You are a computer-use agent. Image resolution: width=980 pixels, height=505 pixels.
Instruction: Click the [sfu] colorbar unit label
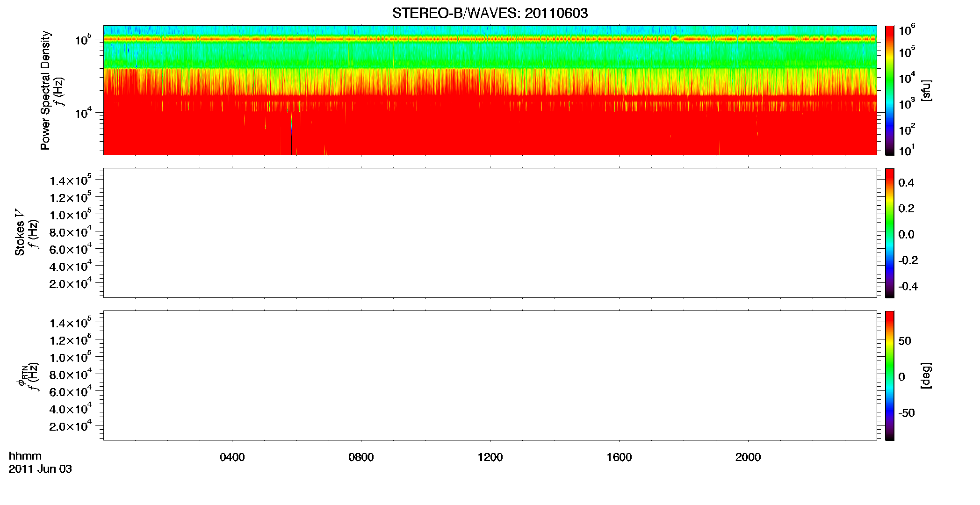pyautogui.click(x=926, y=90)
